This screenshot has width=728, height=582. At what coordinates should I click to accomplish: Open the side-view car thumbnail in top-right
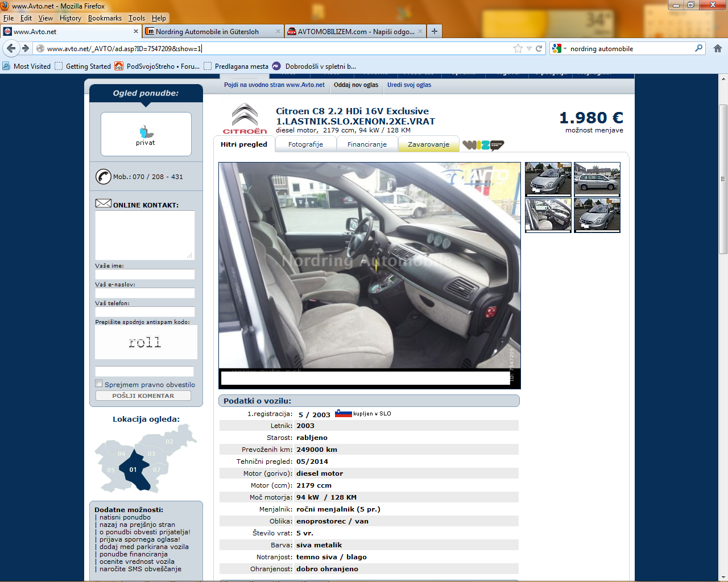click(x=597, y=179)
